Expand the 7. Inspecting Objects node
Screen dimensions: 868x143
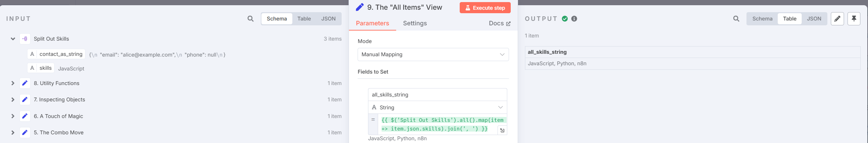[13, 100]
